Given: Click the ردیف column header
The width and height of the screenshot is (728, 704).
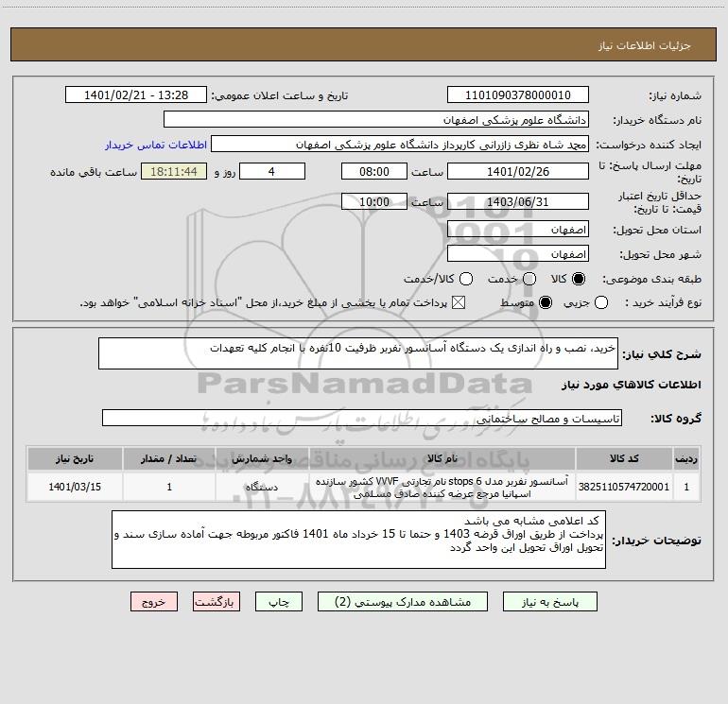Looking at the screenshot, I should click(x=686, y=458).
